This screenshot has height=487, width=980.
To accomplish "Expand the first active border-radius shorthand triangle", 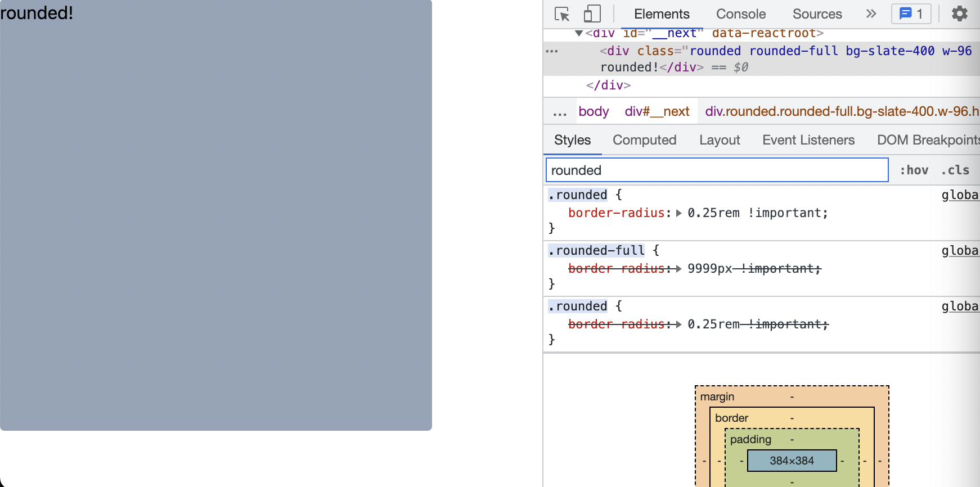I will (x=679, y=213).
